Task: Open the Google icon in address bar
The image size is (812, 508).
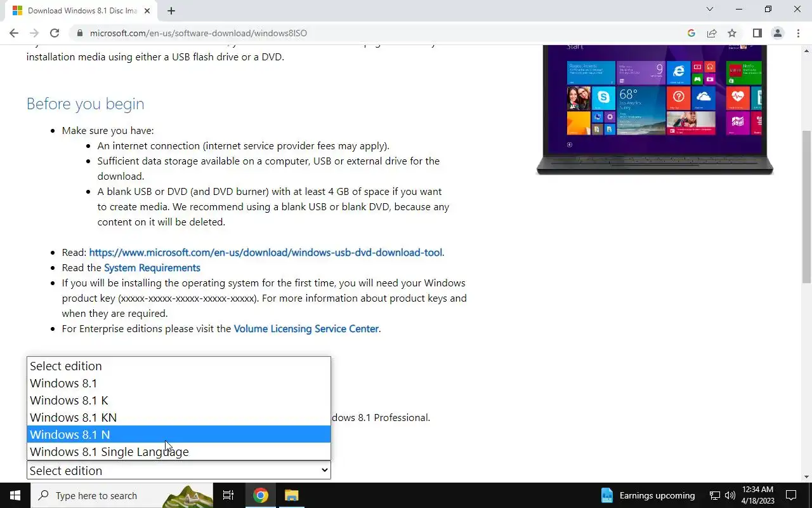Action: (691, 33)
